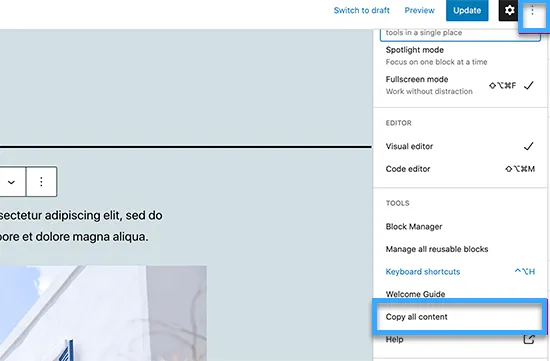Open the Welcome Guide

(460, 294)
